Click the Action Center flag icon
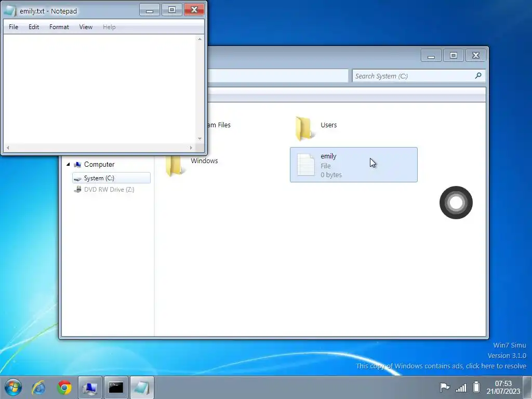532x399 pixels. (445, 387)
